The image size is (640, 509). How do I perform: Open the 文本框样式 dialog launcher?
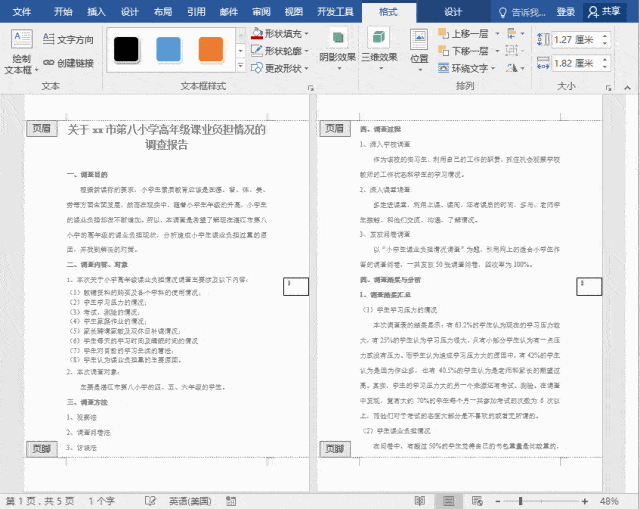pyautogui.click(x=311, y=88)
